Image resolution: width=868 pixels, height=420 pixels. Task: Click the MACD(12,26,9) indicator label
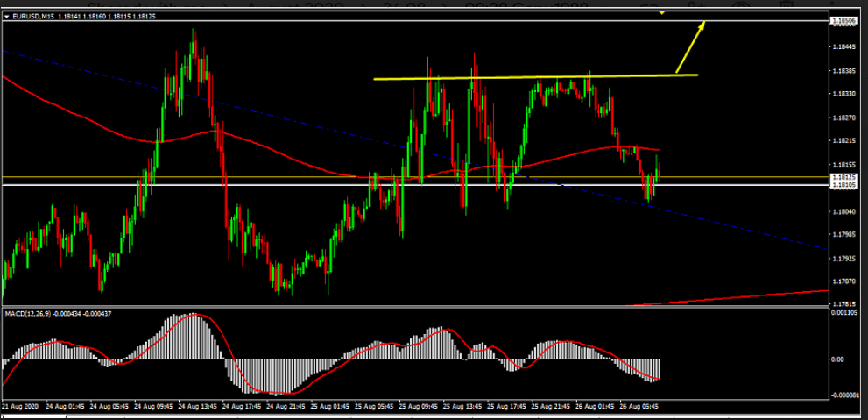coord(28,313)
